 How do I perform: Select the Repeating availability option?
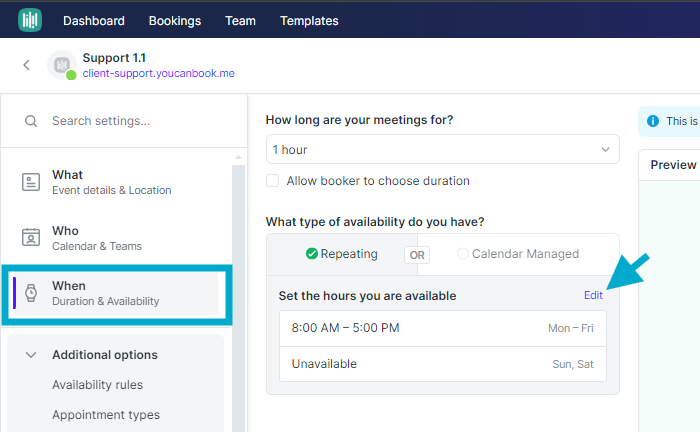tap(342, 254)
